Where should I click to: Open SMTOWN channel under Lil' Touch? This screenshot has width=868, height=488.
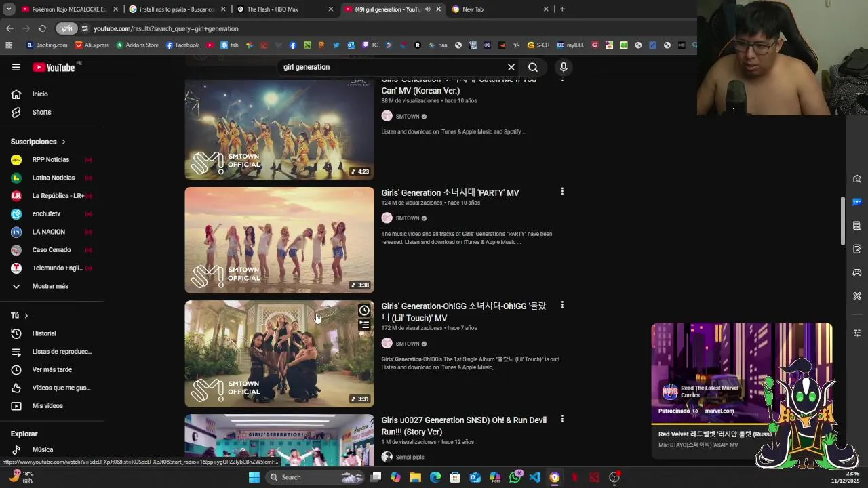click(407, 344)
